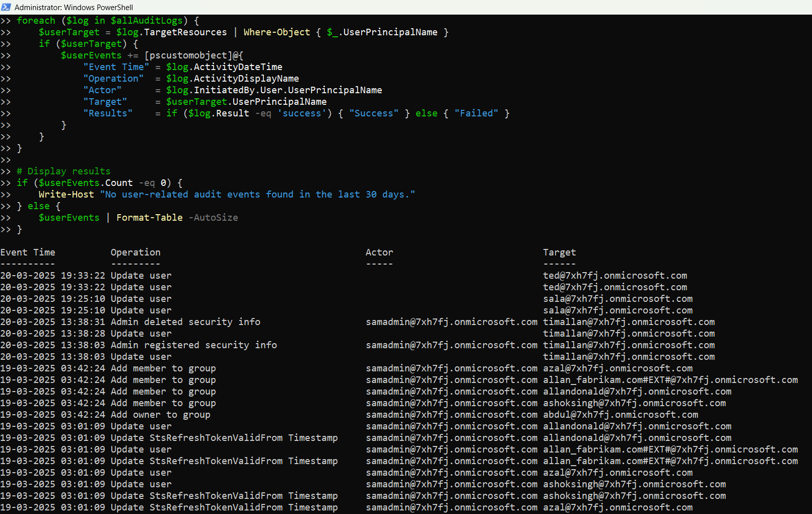Click the 'Format-Table' cmdlet text
Image resolution: width=812 pixels, height=514 pixels.
(150, 218)
